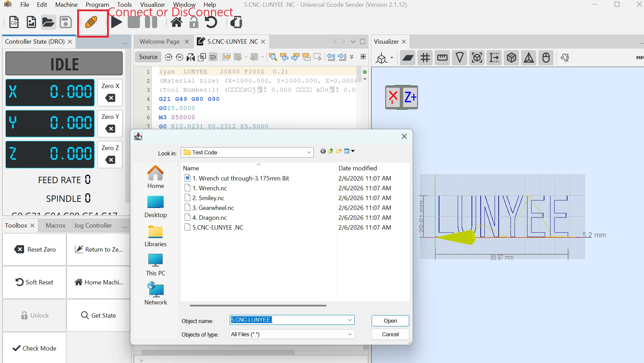The width and height of the screenshot is (644, 363).
Task: Click the Libraries shortcut in dialog sidebar
Action: click(x=155, y=236)
